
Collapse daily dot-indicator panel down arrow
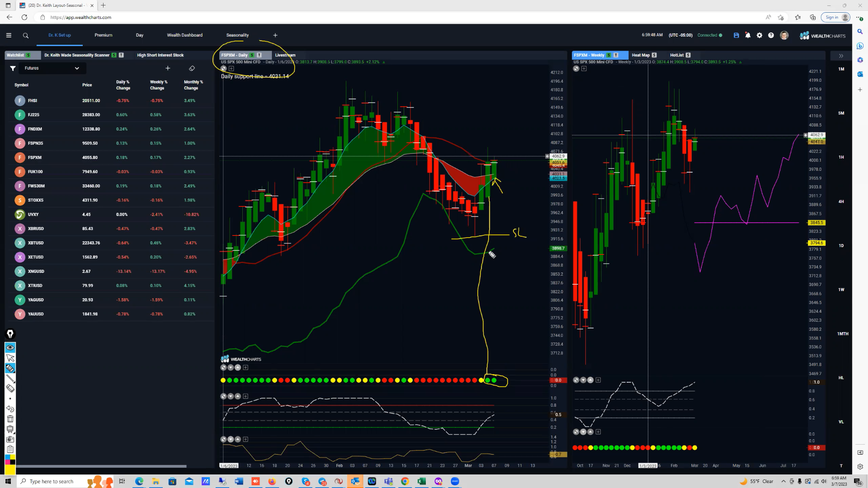pyautogui.click(x=231, y=368)
